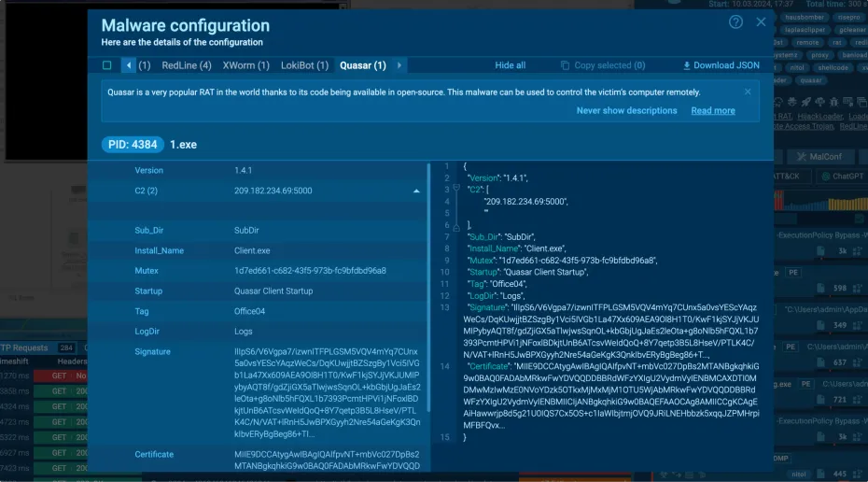868x482 pixels.
Task: Open the help question mark icon
Action: click(x=735, y=22)
